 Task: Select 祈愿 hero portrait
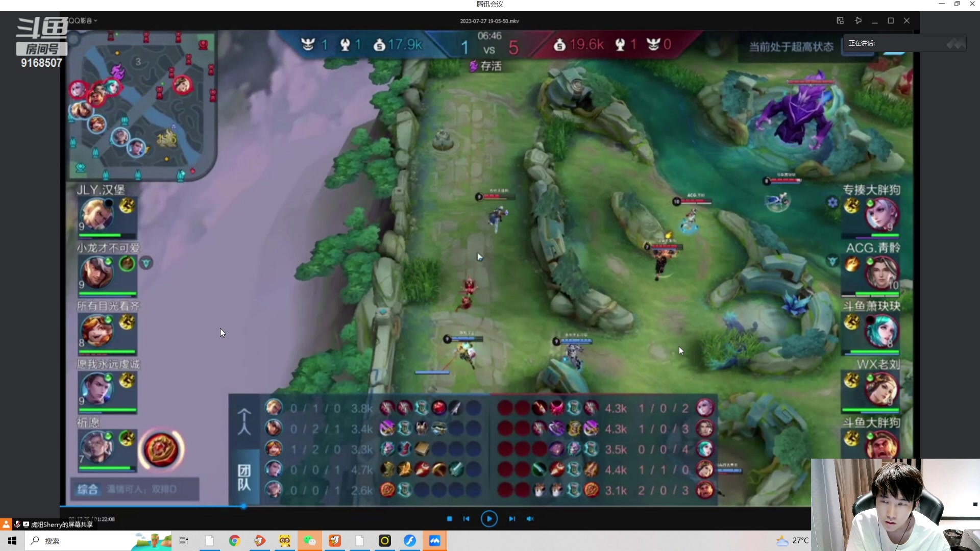pos(97,447)
